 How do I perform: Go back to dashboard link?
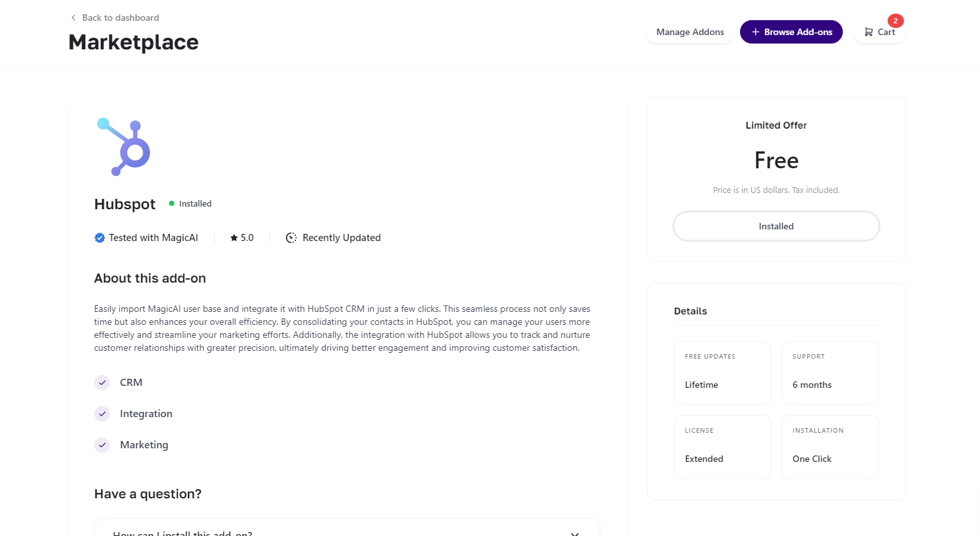tap(120, 18)
